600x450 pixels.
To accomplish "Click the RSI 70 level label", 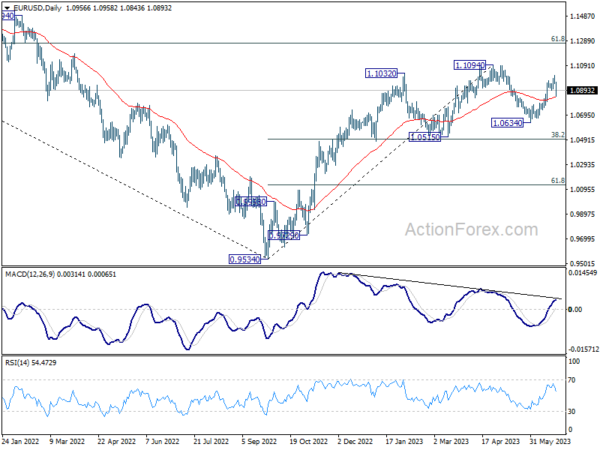I will click(571, 380).
